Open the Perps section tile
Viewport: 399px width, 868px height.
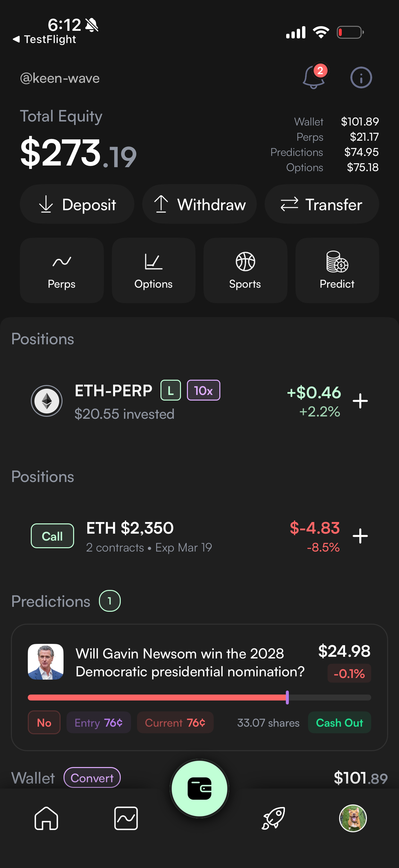click(x=62, y=270)
